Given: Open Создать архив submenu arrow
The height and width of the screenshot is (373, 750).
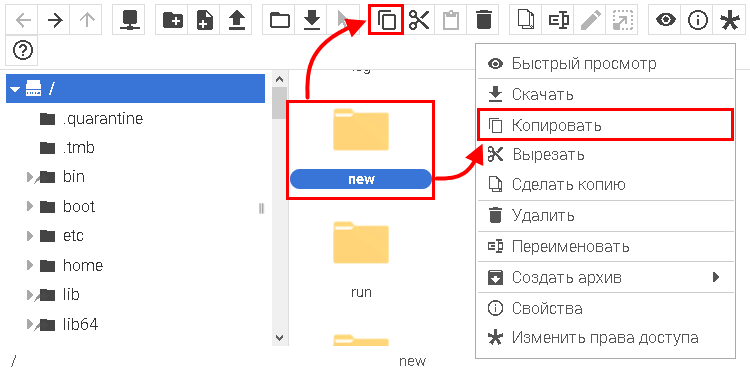Looking at the screenshot, I should (x=716, y=277).
